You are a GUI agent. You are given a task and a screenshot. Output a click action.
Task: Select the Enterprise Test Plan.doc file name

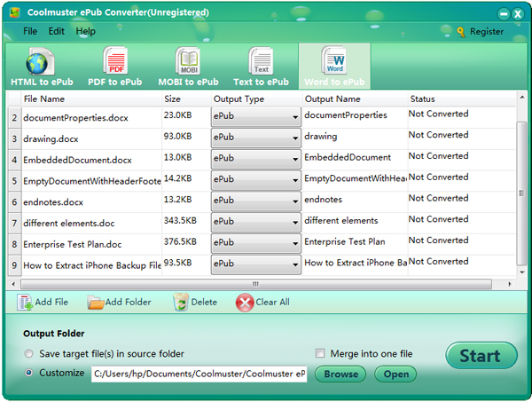(73, 244)
